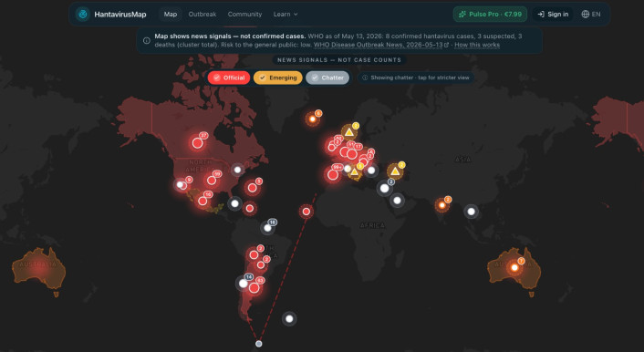Select the white chatter marker in Southeast Asia
644x352 pixels.
pos(471,212)
